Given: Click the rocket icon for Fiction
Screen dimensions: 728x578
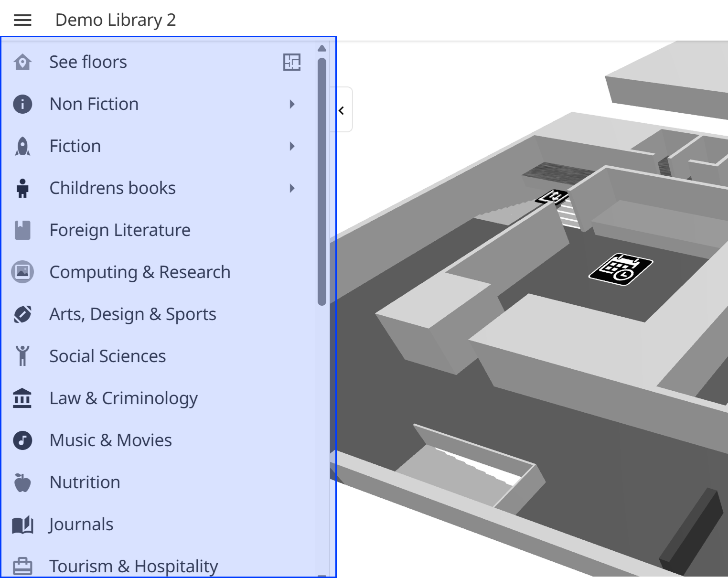Looking at the screenshot, I should coord(22,146).
